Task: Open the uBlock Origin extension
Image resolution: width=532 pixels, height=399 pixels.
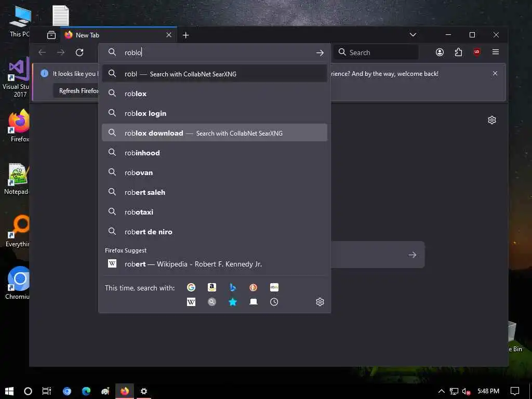Action: (477, 52)
